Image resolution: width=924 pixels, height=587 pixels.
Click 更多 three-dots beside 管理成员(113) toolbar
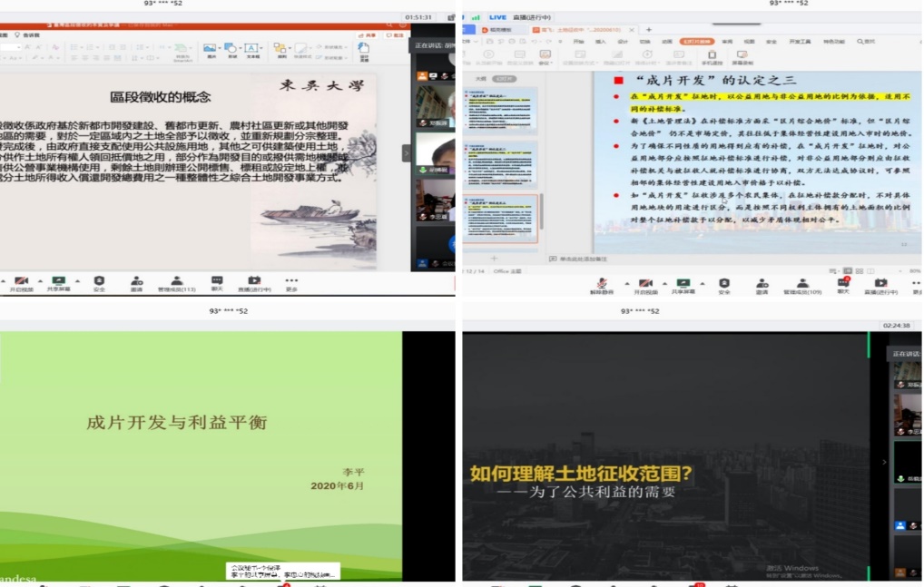[291, 284]
